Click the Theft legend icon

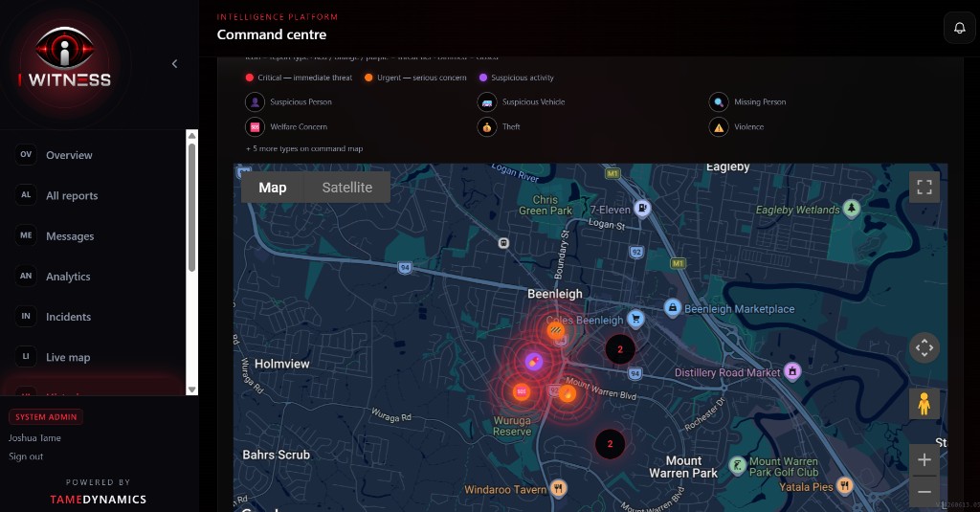(487, 127)
